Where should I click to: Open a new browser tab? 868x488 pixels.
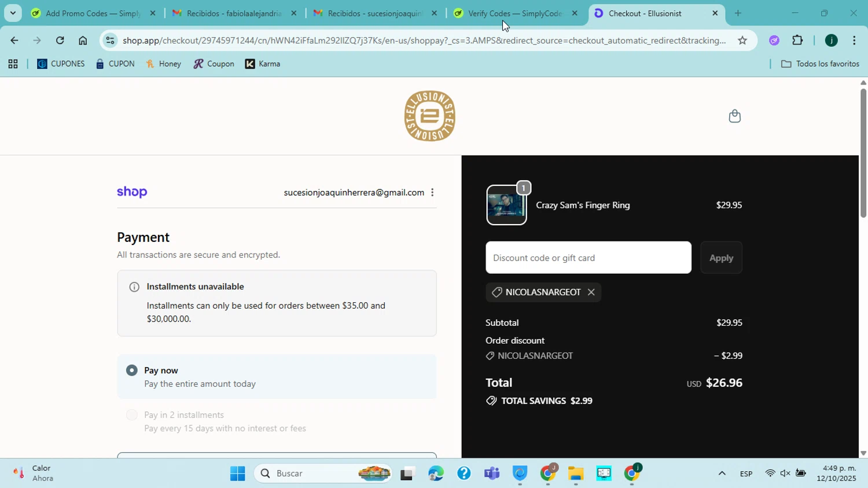(x=738, y=13)
